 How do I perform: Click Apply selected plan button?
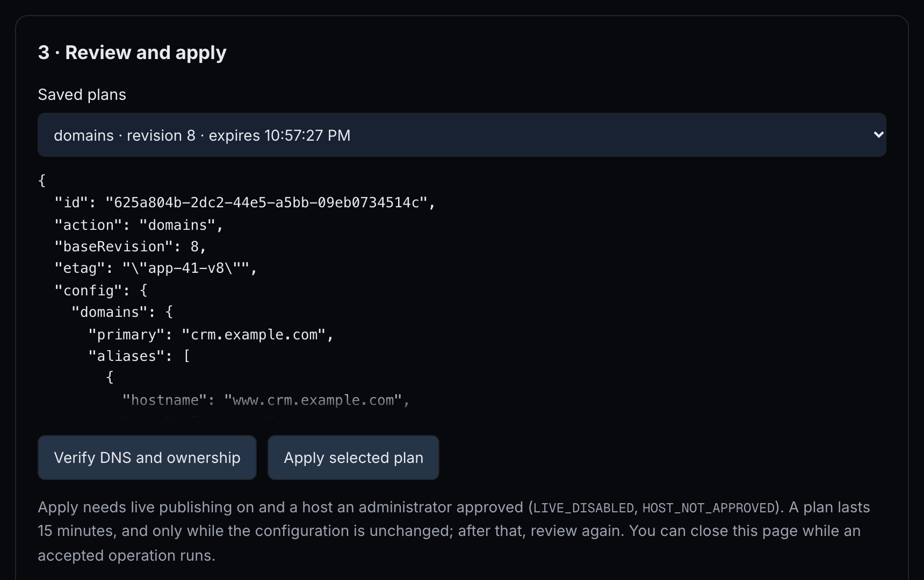click(353, 458)
